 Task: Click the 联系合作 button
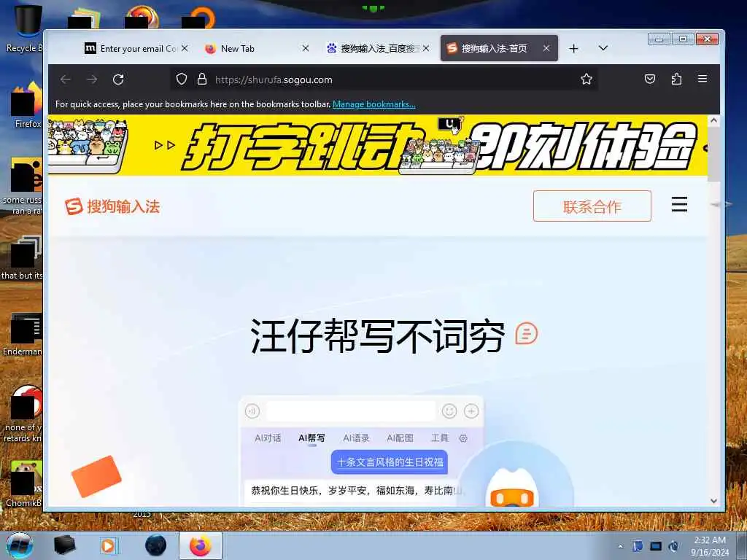point(592,206)
